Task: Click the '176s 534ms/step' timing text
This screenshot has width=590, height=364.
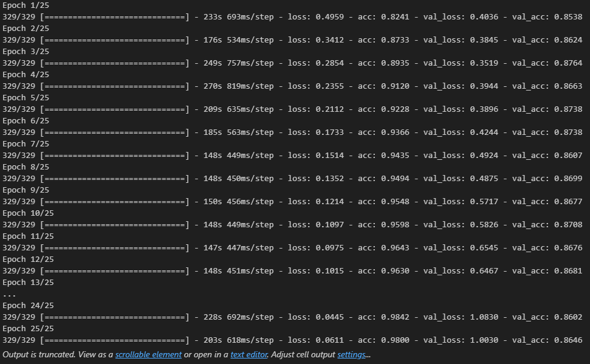Action: pos(239,40)
